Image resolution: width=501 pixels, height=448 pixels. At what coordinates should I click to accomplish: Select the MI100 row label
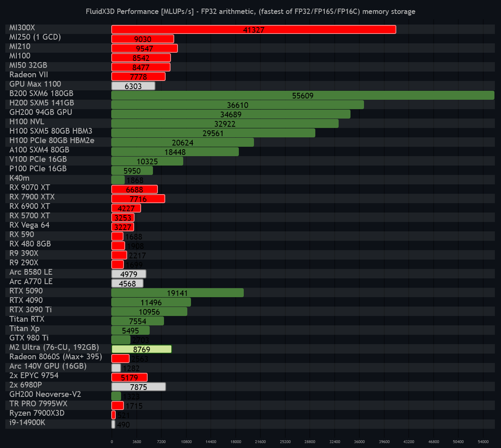point(20,56)
